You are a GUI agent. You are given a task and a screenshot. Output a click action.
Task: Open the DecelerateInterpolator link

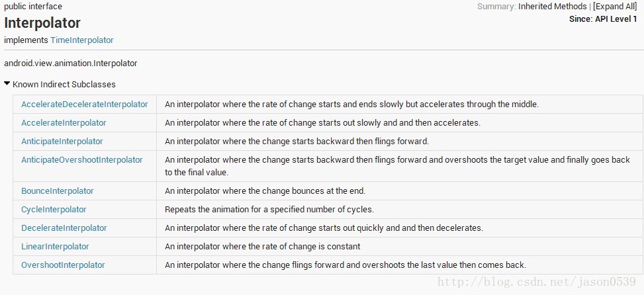[64, 228]
